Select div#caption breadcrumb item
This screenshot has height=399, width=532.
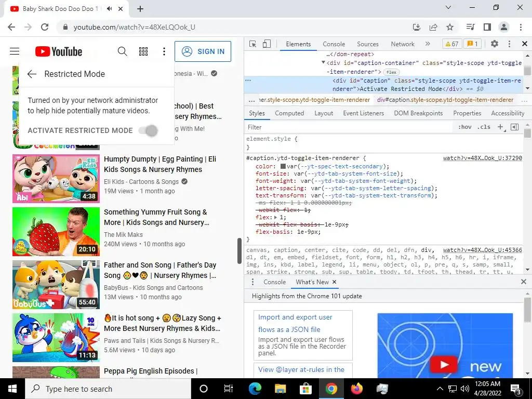[x=445, y=100]
